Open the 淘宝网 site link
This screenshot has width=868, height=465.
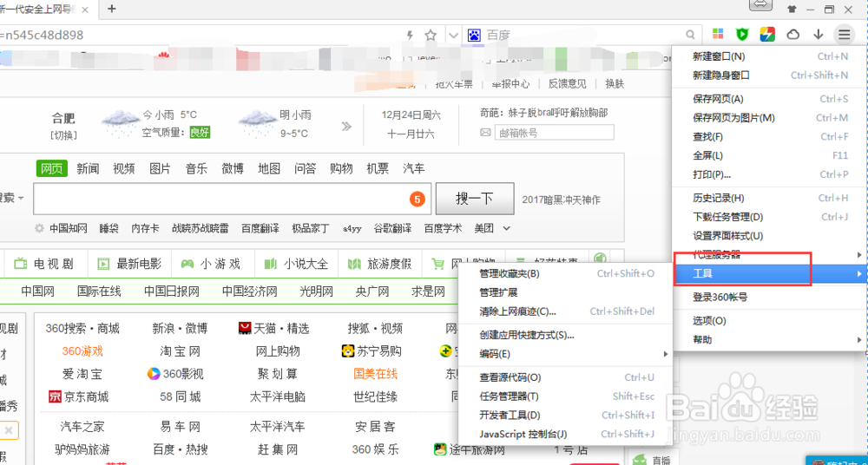tap(180, 351)
